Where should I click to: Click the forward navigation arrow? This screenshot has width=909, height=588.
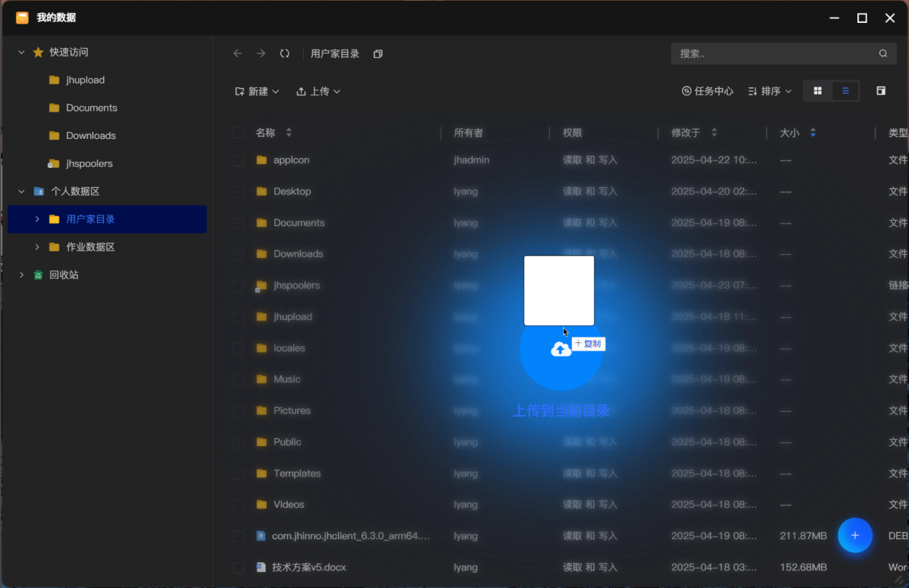click(x=261, y=54)
